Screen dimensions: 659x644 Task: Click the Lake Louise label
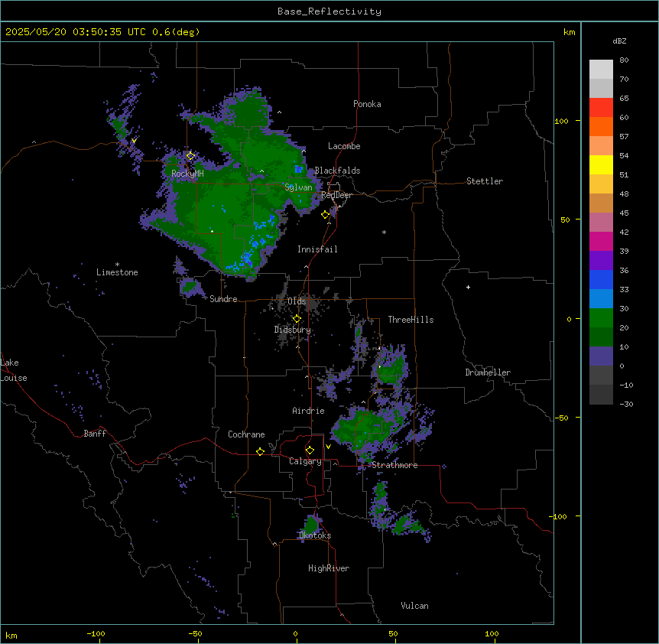pyautogui.click(x=14, y=370)
